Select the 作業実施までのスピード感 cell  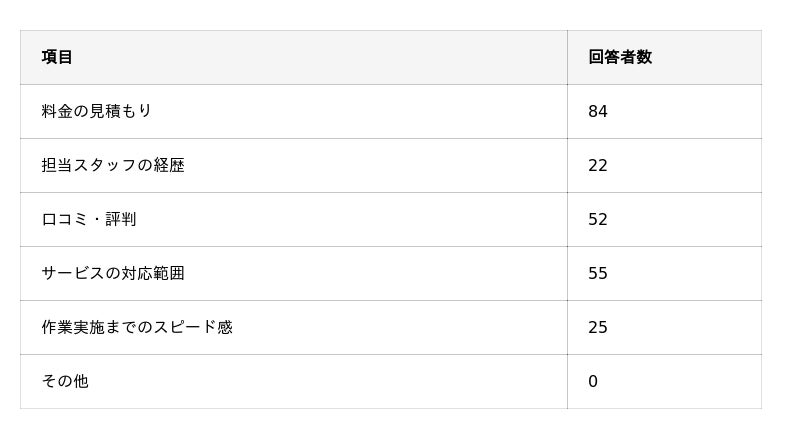(x=137, y=327)
